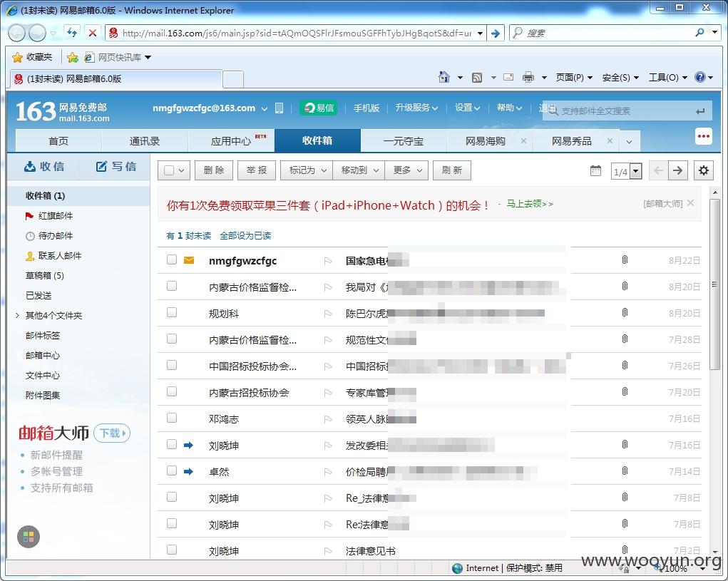Click the printer icon in IE toolbar
The height and width of the screenshot is (581, 728).
click(528, 78)
